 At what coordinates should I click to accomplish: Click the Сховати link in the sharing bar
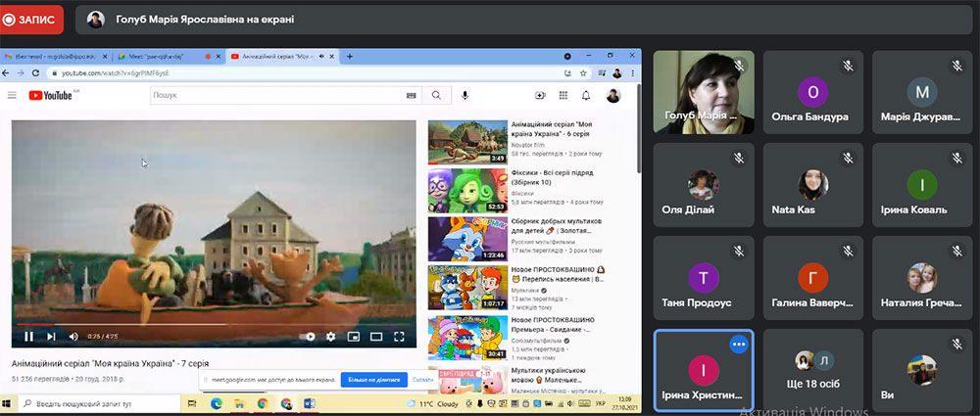pos(423,379)
